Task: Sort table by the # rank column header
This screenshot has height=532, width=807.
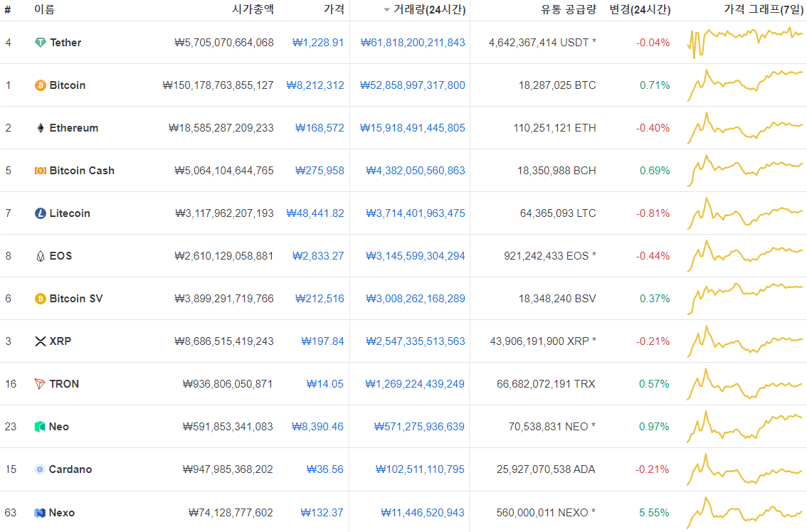Action: click(x=8, y=10)
